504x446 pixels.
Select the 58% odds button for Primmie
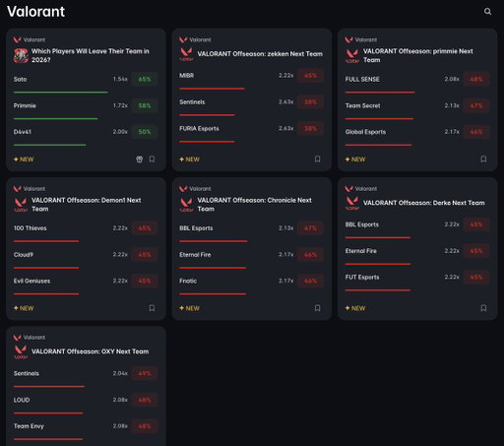pyautogui.click(x=145, y=105)
